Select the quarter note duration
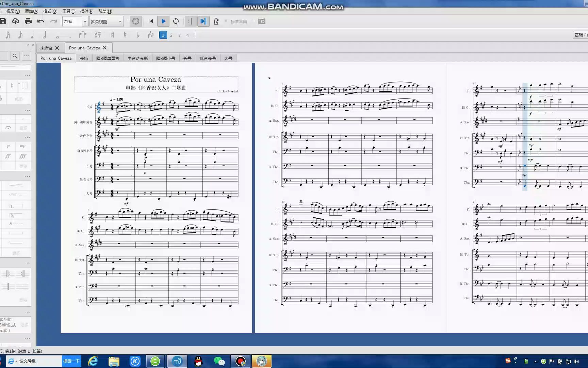This screenshot has width=588, height=368. tap(32, 35)
